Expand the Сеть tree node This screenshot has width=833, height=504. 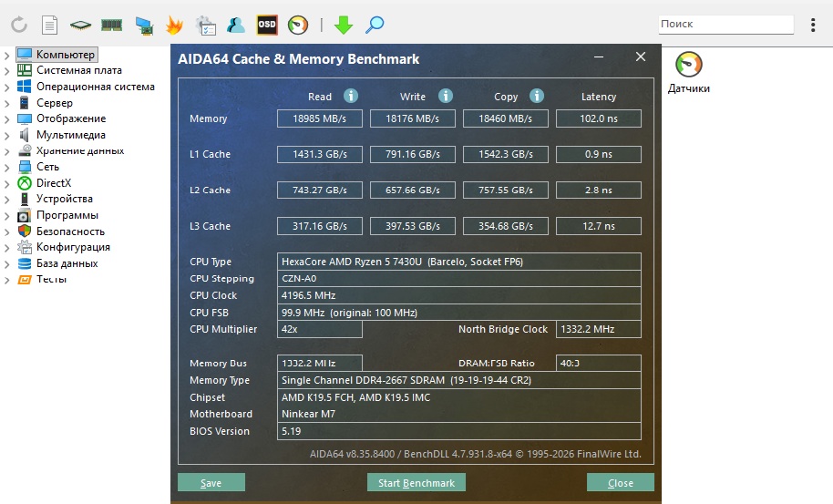point(7,168)
